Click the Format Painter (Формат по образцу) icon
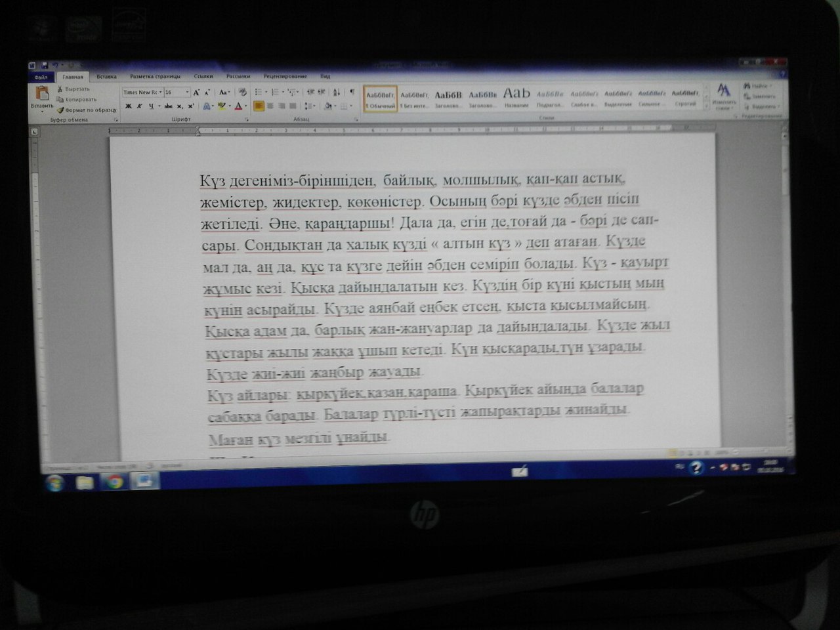This screenshot has height=630, width=840. (x=61, y=110)
